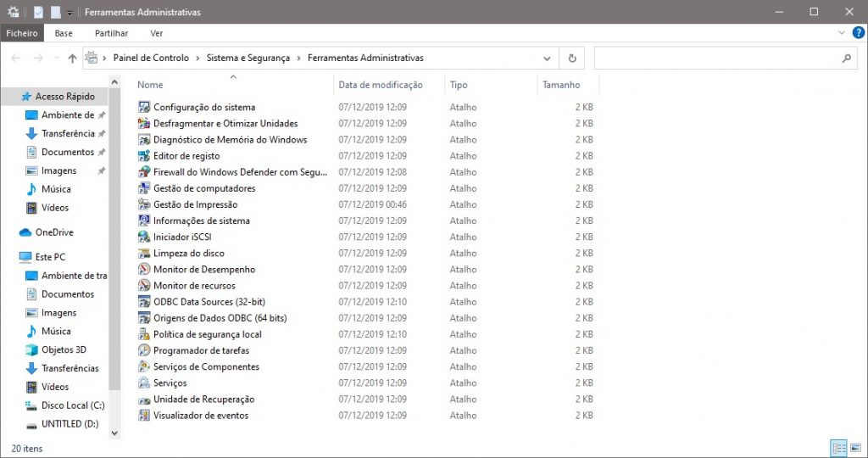
Task: Switch to details view layout icon
Action: pos(839,448)
